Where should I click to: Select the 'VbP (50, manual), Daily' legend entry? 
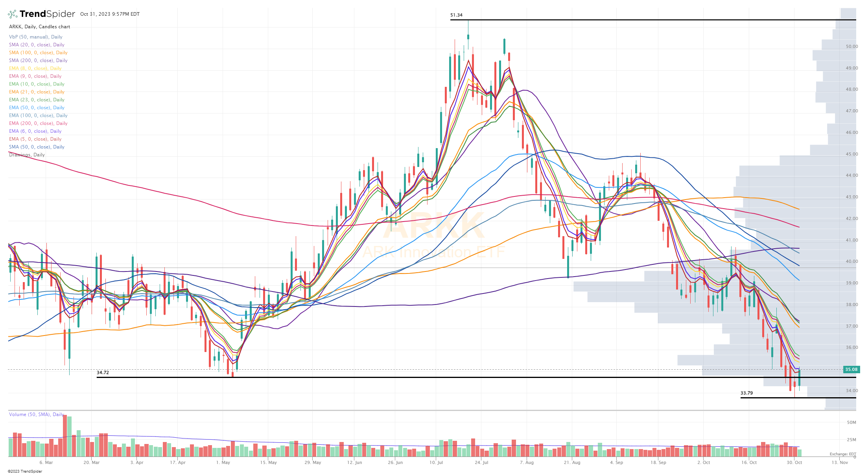click(x=36, y=37)
